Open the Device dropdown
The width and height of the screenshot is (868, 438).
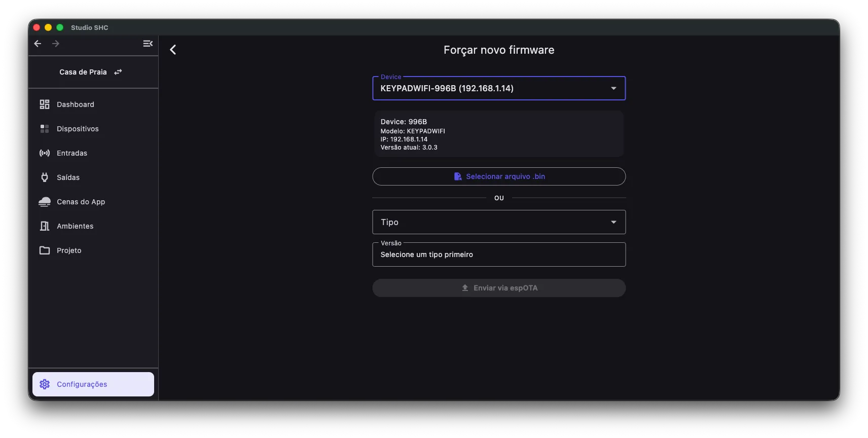click(499, 88)
